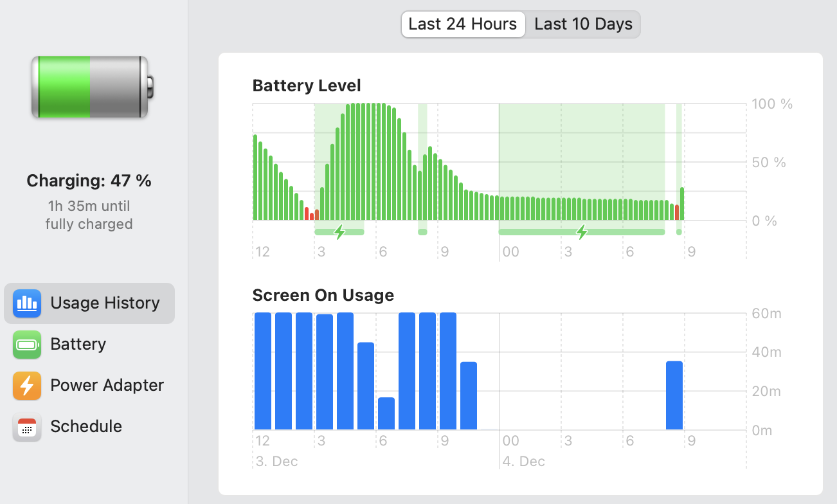The width and height of the screenshot is (837, 504).
Task: Switch to the Last 10 Days tab
Action: [583, 24]
